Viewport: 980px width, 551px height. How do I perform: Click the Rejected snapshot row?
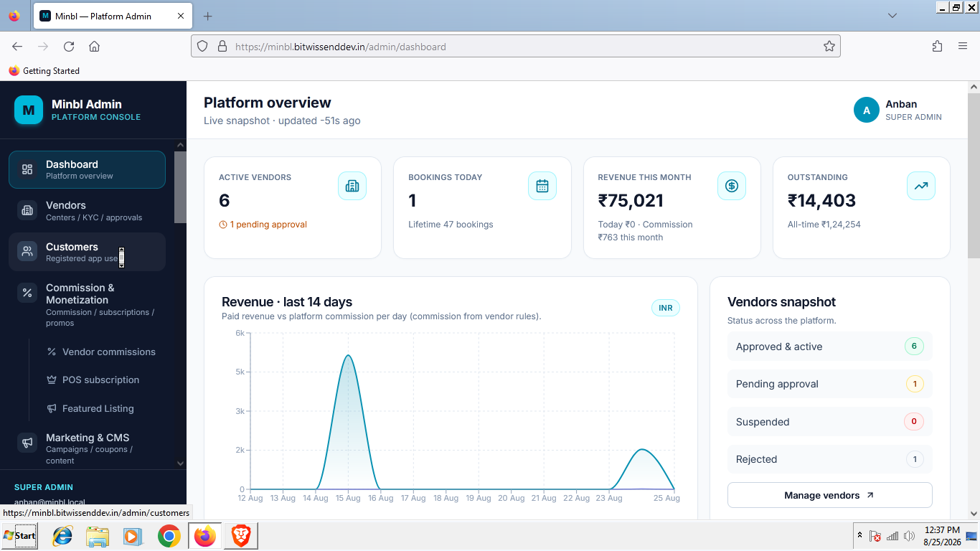coord(829,459)
